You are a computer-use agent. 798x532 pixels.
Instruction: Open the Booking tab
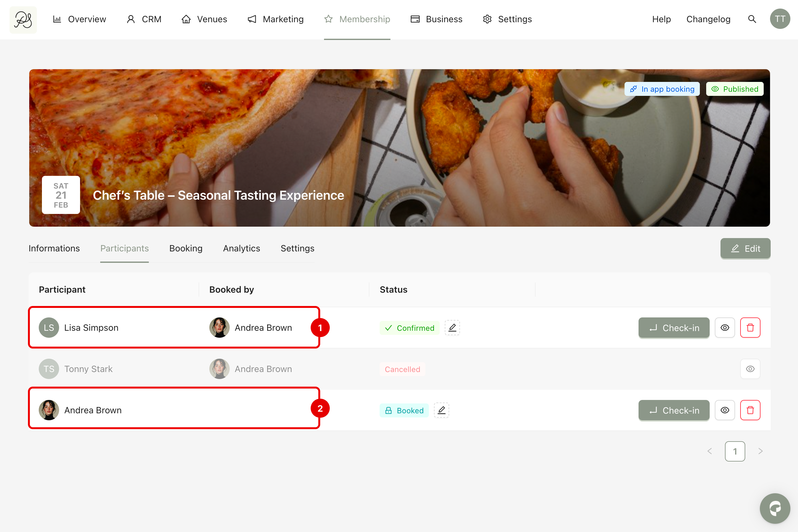186,248
